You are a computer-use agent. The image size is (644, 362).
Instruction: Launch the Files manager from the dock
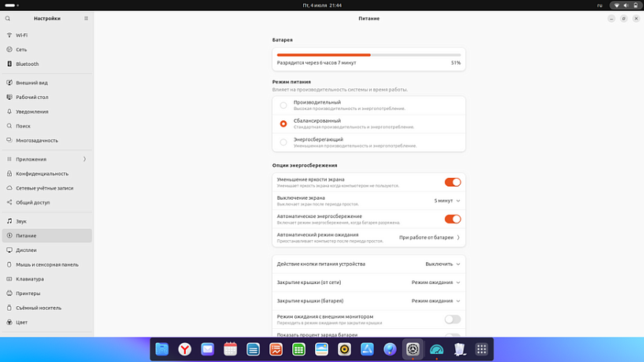tap(161, 349)
